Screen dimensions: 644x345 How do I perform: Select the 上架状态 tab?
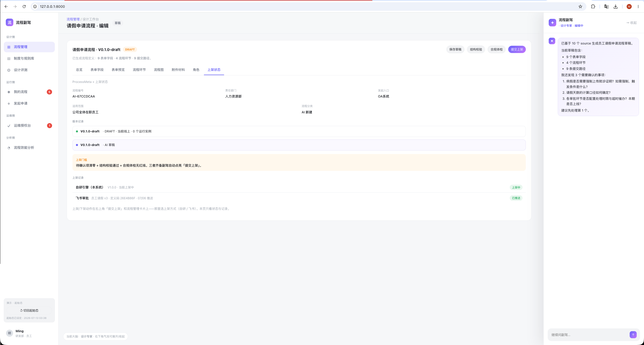click(214, 70)
